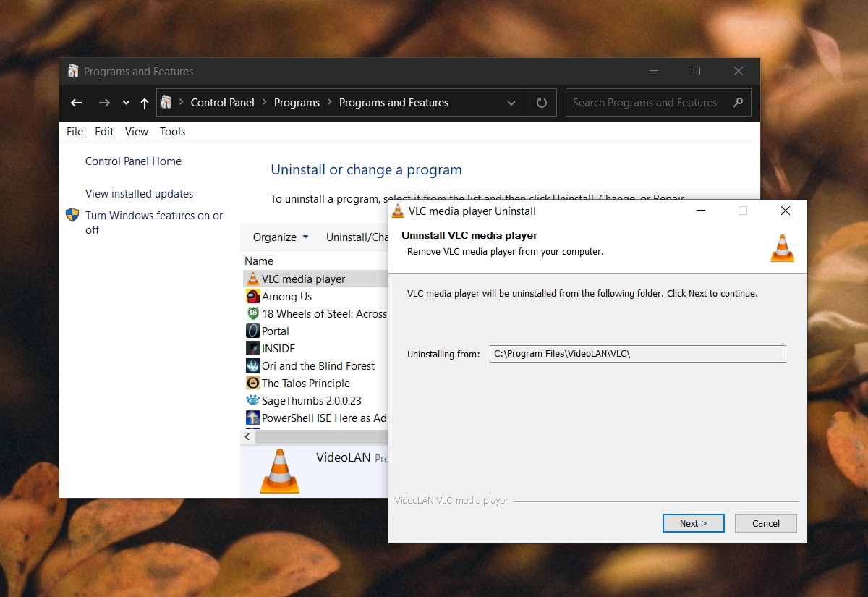Open Turn Windows features on or off
The image size is (868, 597).
click(154, 223)
